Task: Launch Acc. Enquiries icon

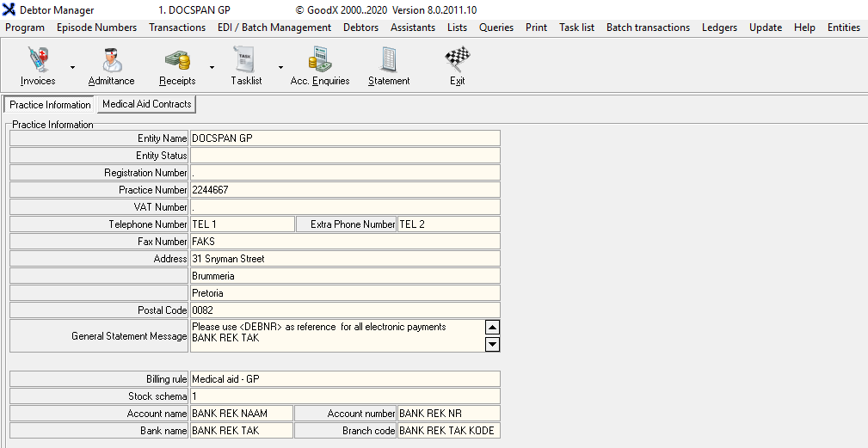Action: 320,61
